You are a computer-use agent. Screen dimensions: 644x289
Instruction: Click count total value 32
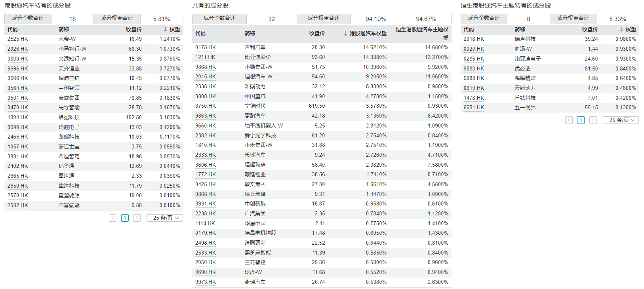click(272, 19)
